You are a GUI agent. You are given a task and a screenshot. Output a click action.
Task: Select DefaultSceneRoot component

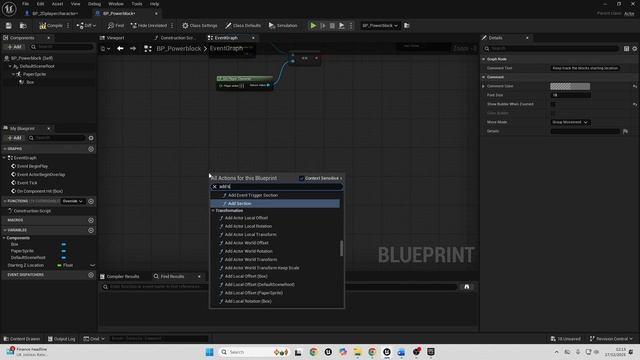[37, 66]
